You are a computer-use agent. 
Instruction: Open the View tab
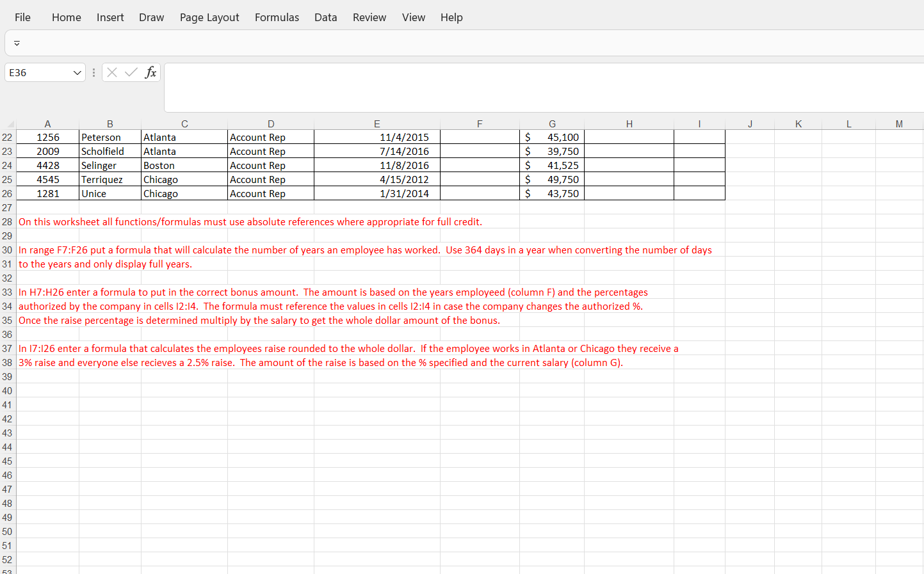pyautogui.click(x=413, y=17)
